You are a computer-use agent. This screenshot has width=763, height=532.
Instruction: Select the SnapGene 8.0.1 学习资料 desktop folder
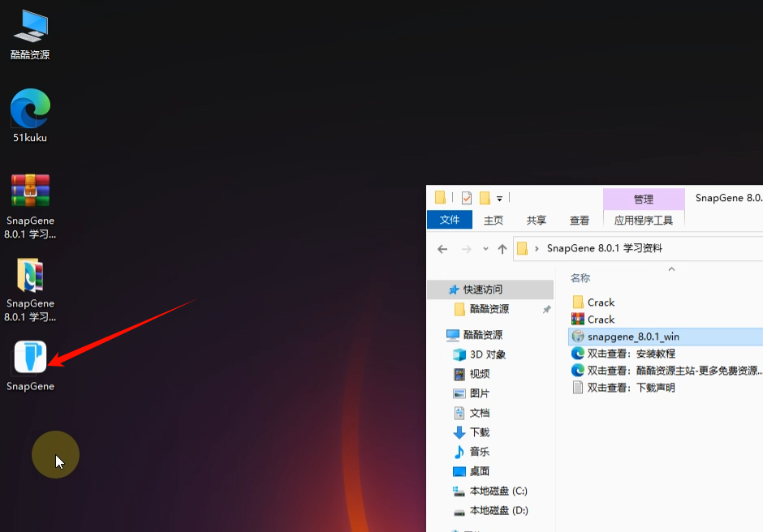tap(30, 275)
